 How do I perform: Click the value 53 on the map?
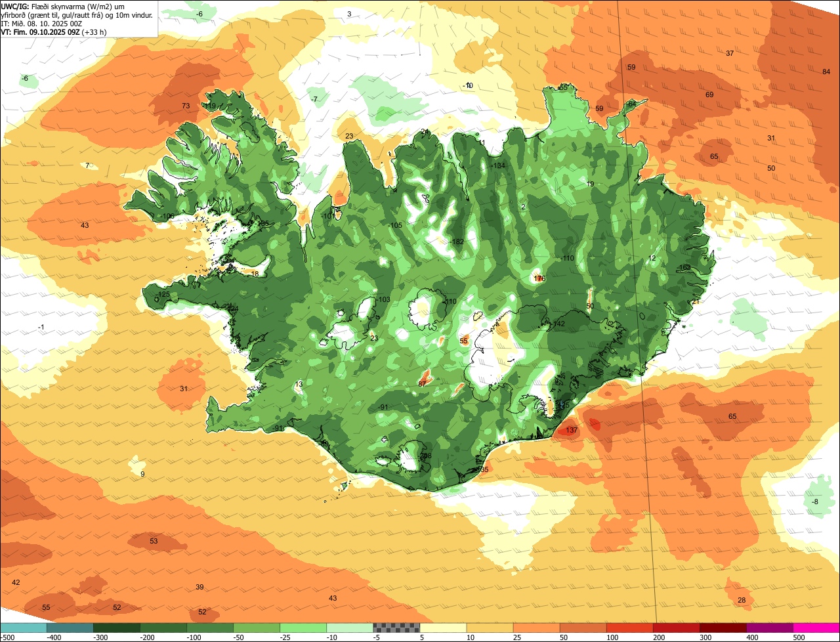point(154,542)
